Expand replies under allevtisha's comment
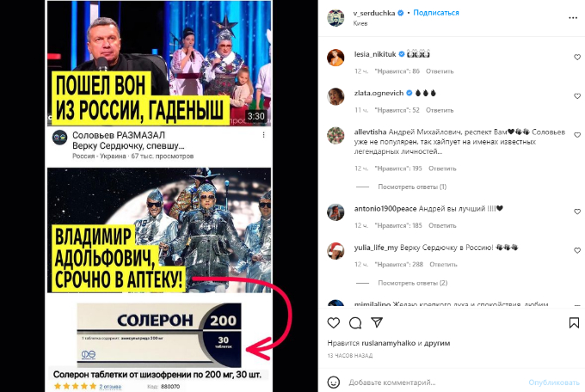Screen dimensions: 585x392 tap(412, 187)
